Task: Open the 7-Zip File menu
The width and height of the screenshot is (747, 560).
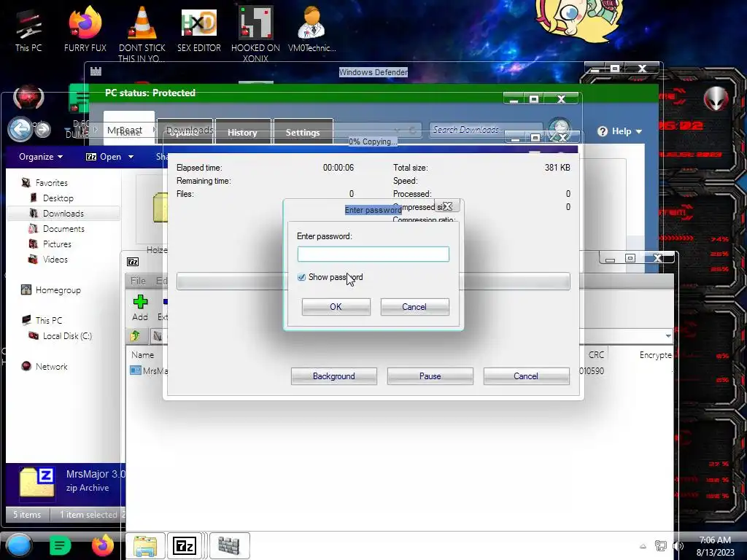Action: (x=138, y=281)
